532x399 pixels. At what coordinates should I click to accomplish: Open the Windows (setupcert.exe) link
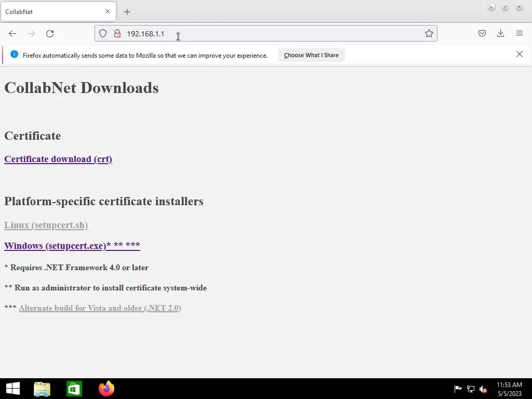(72, 246)
